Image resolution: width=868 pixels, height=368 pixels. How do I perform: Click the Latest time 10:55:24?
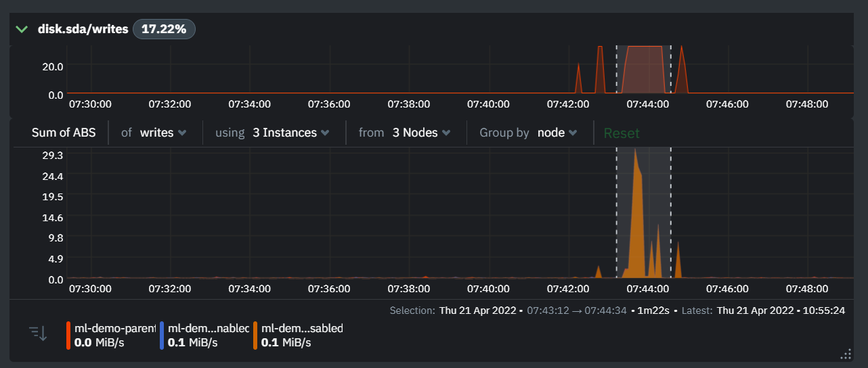pyautogui.click(x=823, y=310)
